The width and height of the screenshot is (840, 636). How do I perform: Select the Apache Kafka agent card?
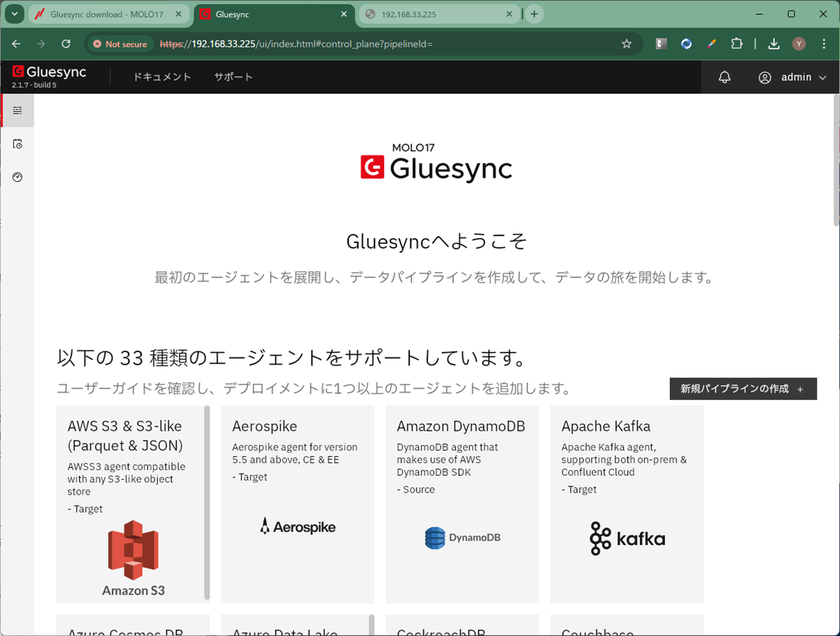tap(627, 504)
